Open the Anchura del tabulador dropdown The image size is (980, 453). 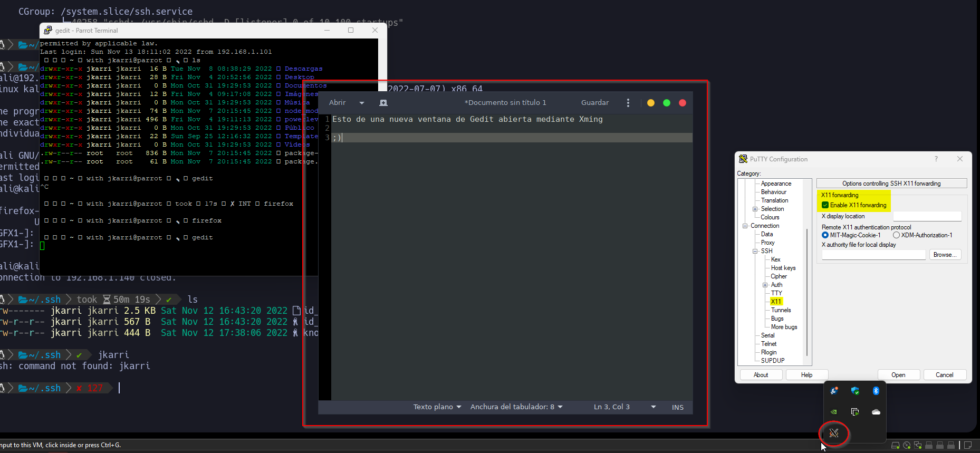coord(516,407)
